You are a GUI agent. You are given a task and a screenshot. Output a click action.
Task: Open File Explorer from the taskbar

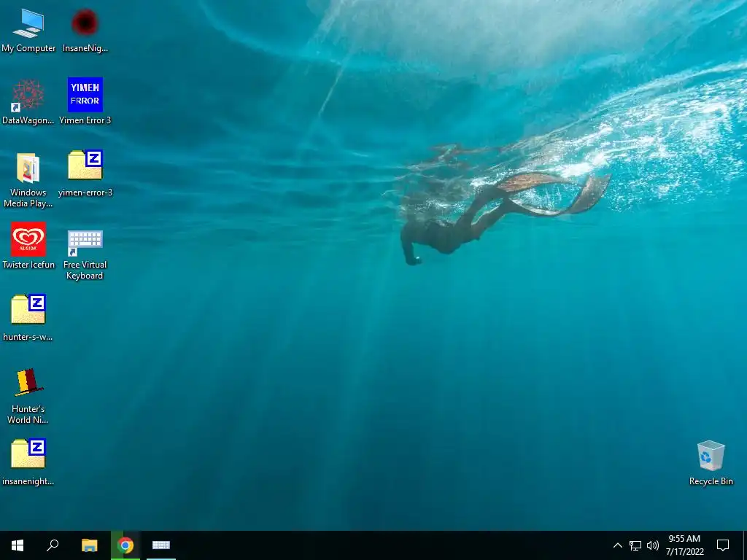point(90,545)
